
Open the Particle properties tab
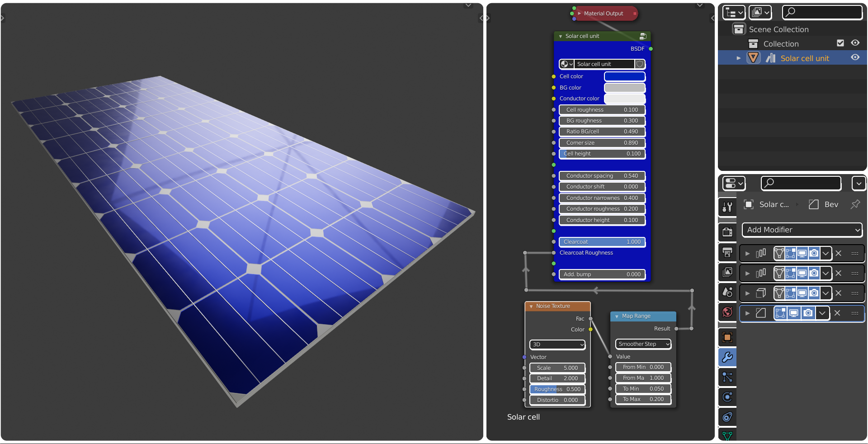[x=727, y=377]
